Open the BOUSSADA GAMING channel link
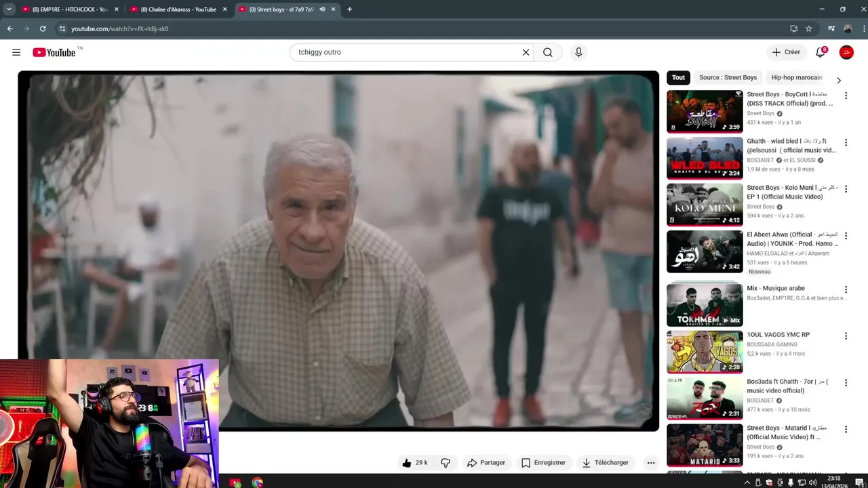The image size is (868, 488). coord(772,344)
